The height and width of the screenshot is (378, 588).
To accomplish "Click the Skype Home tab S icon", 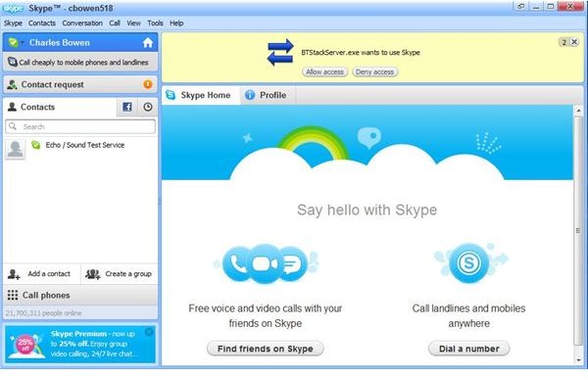I will (171, 95).
